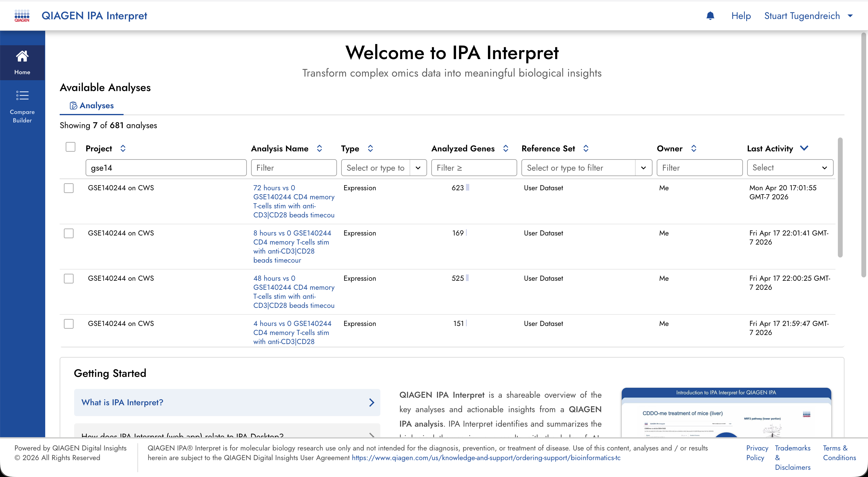Open the Privacy Policy link
The height and width of the screenshot is (477, 868).
(x=757, y=453)
